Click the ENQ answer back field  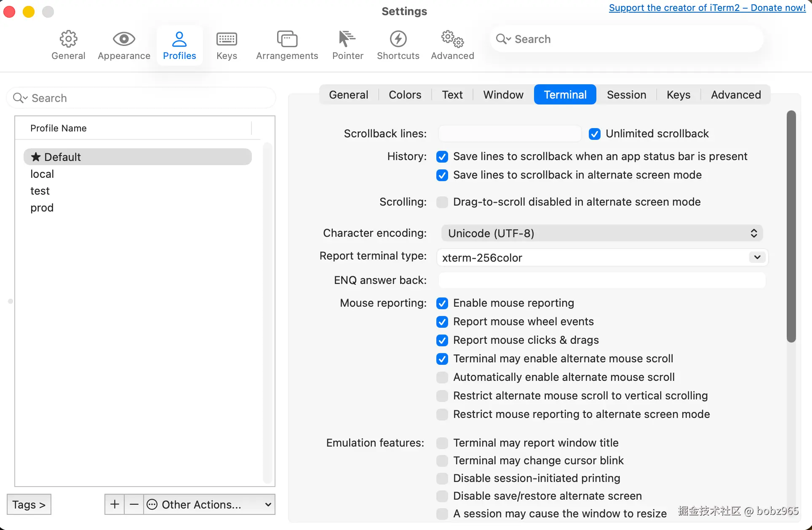coord(602,280)
